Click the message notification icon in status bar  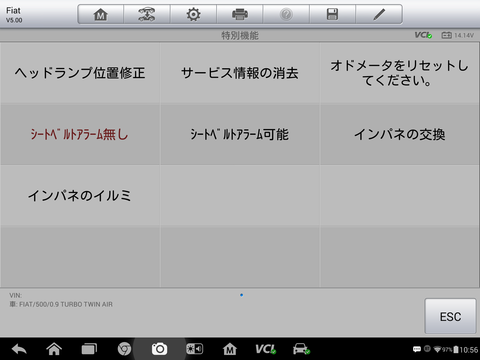click(x=417, y=349)
